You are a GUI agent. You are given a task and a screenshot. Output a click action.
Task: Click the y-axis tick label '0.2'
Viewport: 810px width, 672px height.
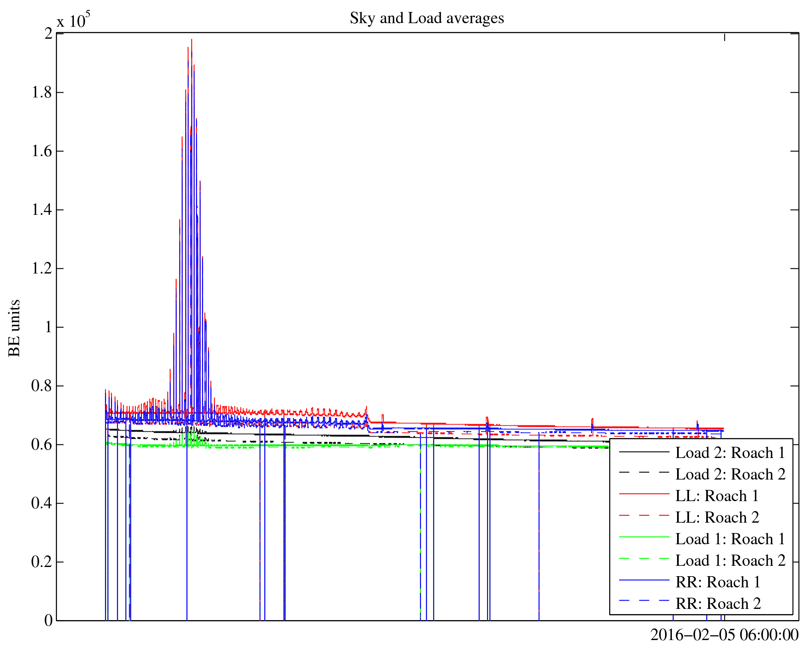tap(42, 562)
